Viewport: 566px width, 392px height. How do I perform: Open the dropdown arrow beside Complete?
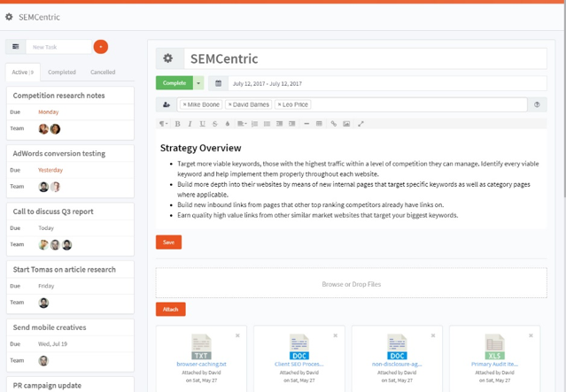tap(198, 83)
